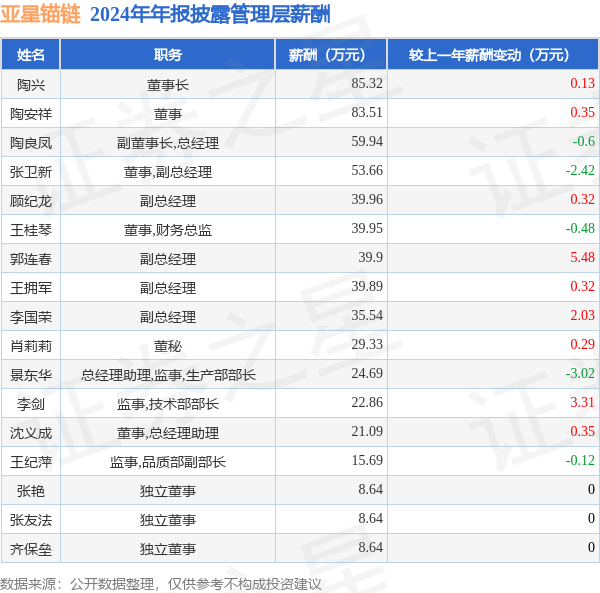Click the salary value 39.9

point(370,258)
